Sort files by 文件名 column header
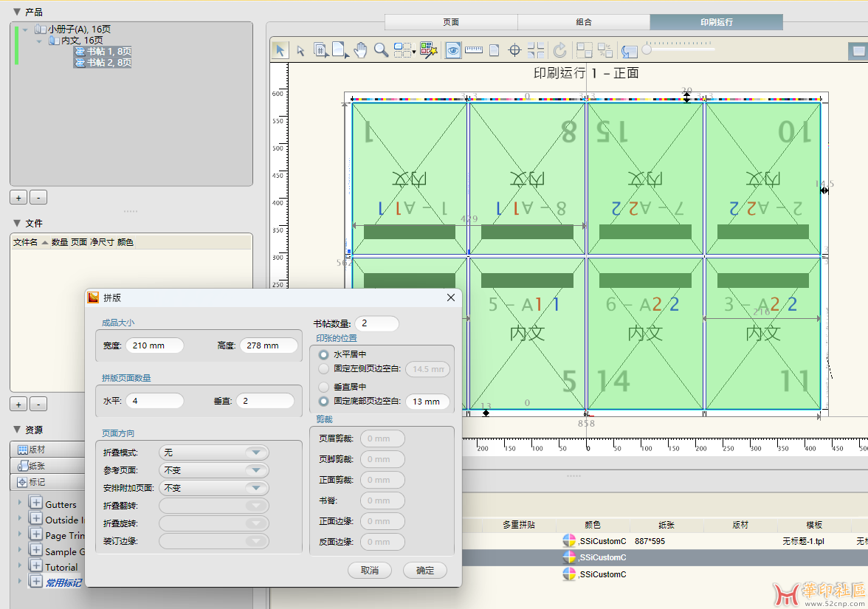The image size is (868, 609). coord(25,242)
